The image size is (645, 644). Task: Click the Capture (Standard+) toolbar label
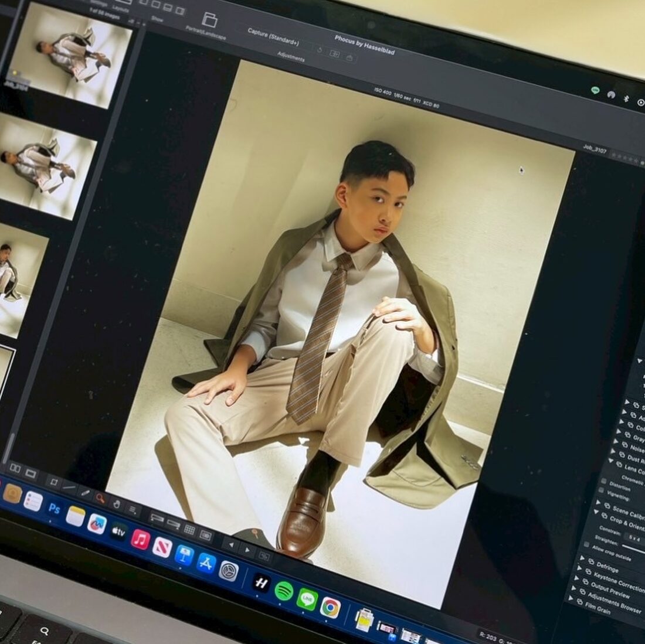coord(273,36)
